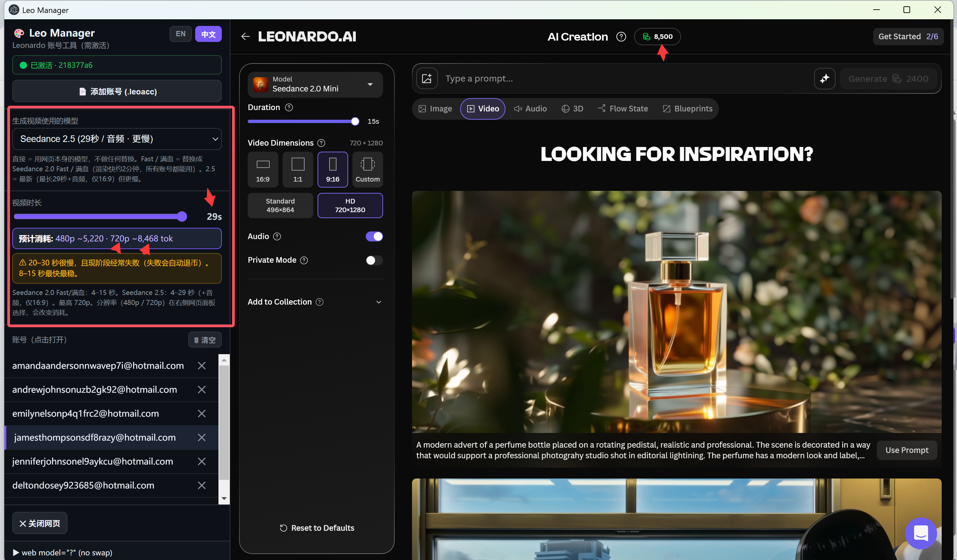Remove amandaandersonnwavep7i account with X
This screenshot has height=560, width=957.
tap(202, 365)
